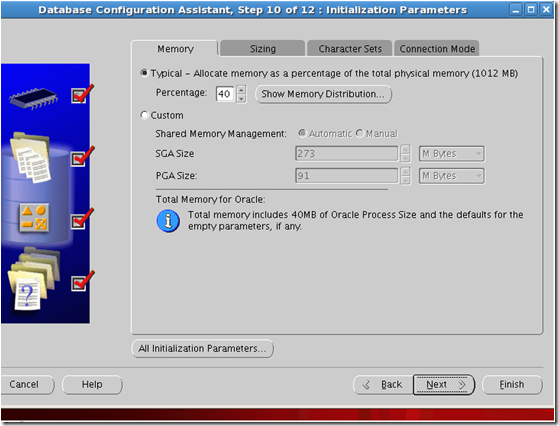
Task: Click checkmark box beside shapes palette icon
Action: coord(79,221)
